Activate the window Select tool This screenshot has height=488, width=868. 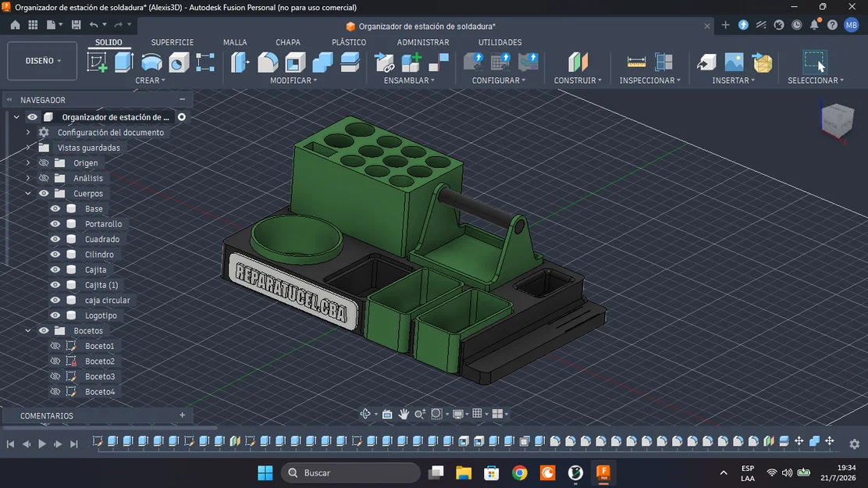click(815, 62)
